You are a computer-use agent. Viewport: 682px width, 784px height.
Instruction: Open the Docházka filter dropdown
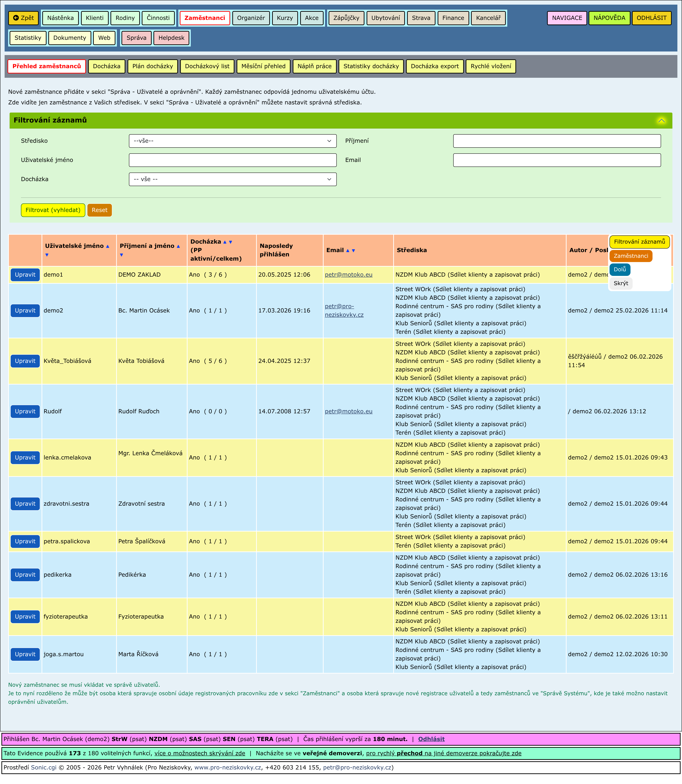tap(232, 179)
